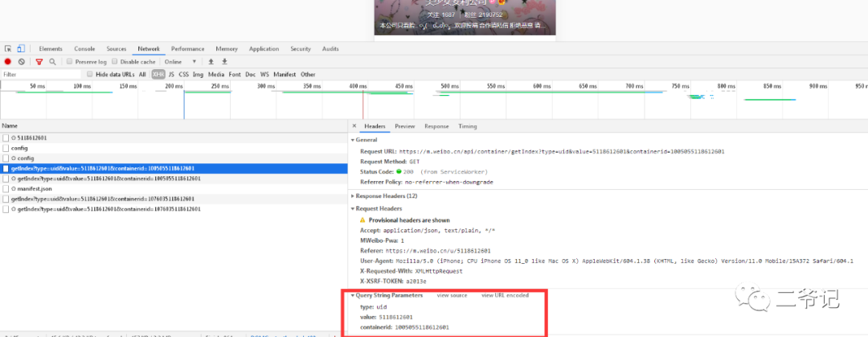868x337 pixels.
Task: Filter requests by CSS type
Action: [183, 74]
